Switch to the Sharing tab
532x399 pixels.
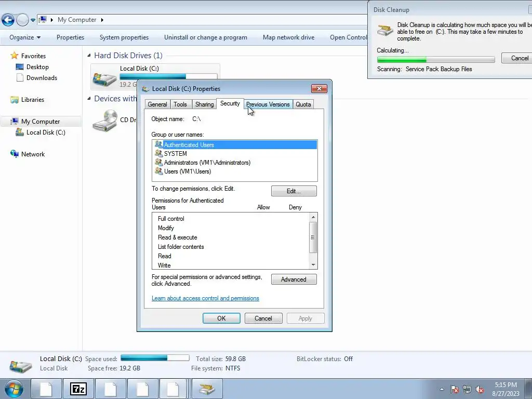coord(204,104)
